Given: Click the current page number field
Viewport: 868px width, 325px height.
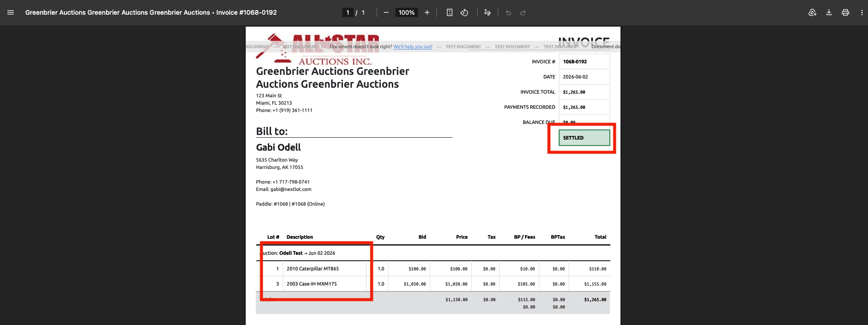Looking at the screenshot, I should pyautogui.click(x=348, y=12).
